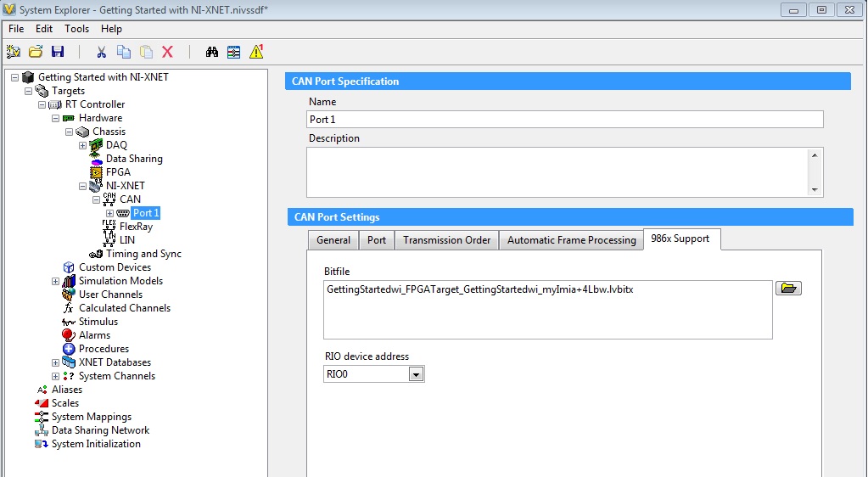Click the Description scrollbar down arrow
Screen dimensions: 868x477
pyautogui.click(x=815, y=189)
